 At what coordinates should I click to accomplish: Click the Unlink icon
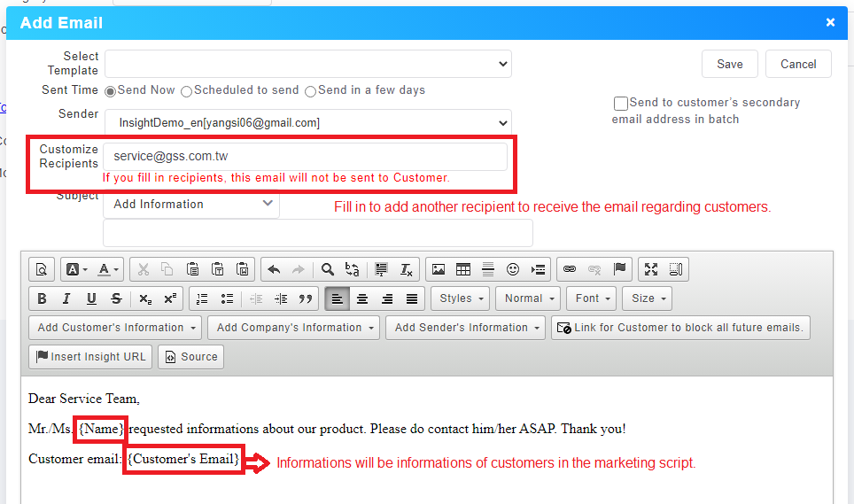[594, 269]
